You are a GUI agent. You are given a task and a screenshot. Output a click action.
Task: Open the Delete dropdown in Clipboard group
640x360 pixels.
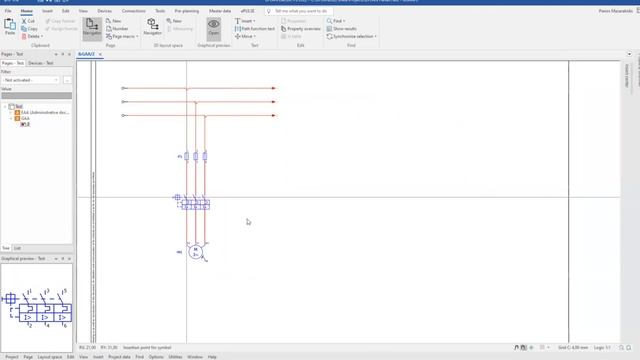33,36
